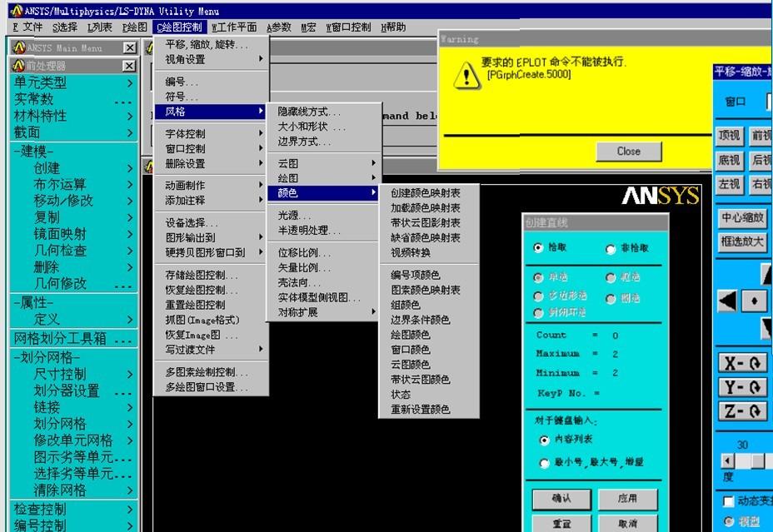Choose 窗口颜色 from color submenu
The image size is (773, 532).
[410, 350]
